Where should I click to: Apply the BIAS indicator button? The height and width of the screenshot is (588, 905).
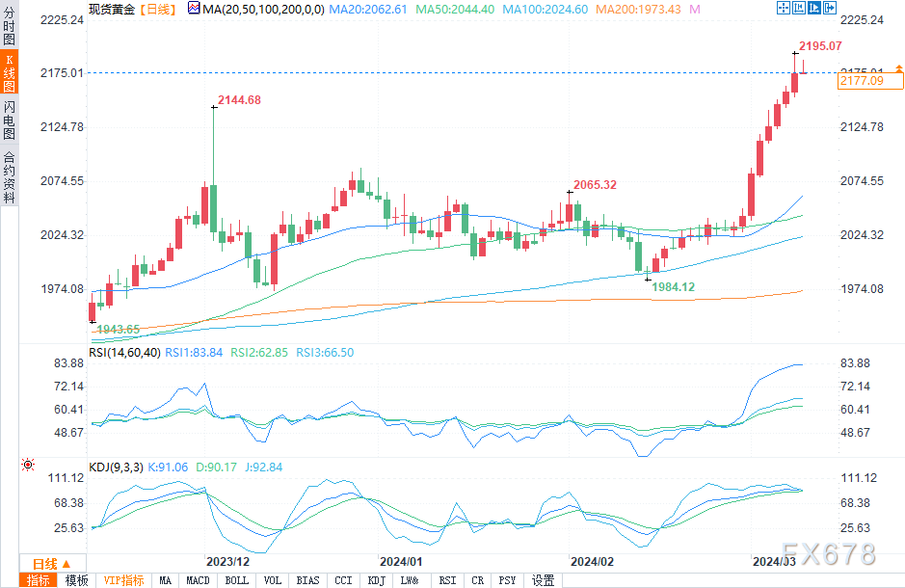click(307, 580)
